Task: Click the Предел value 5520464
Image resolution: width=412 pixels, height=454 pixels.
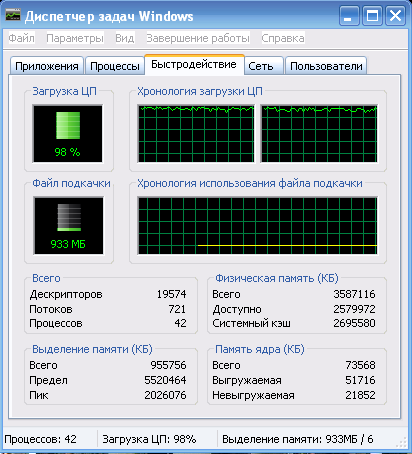Action: click(165, 380)
